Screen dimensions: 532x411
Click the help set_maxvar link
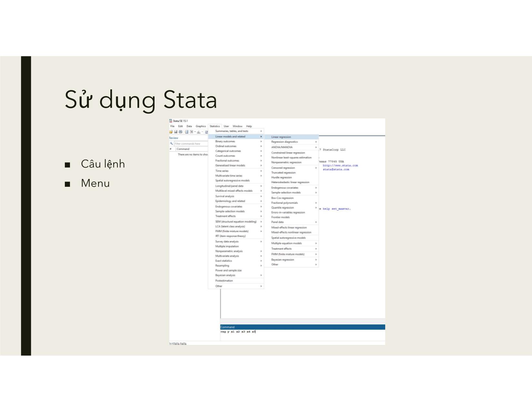tap(336, 209)
